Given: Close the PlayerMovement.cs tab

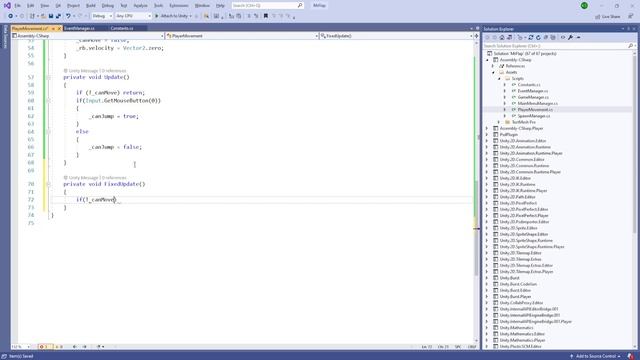Looking at the screenshot, I should pyautogui.click(x=59, y=29).
